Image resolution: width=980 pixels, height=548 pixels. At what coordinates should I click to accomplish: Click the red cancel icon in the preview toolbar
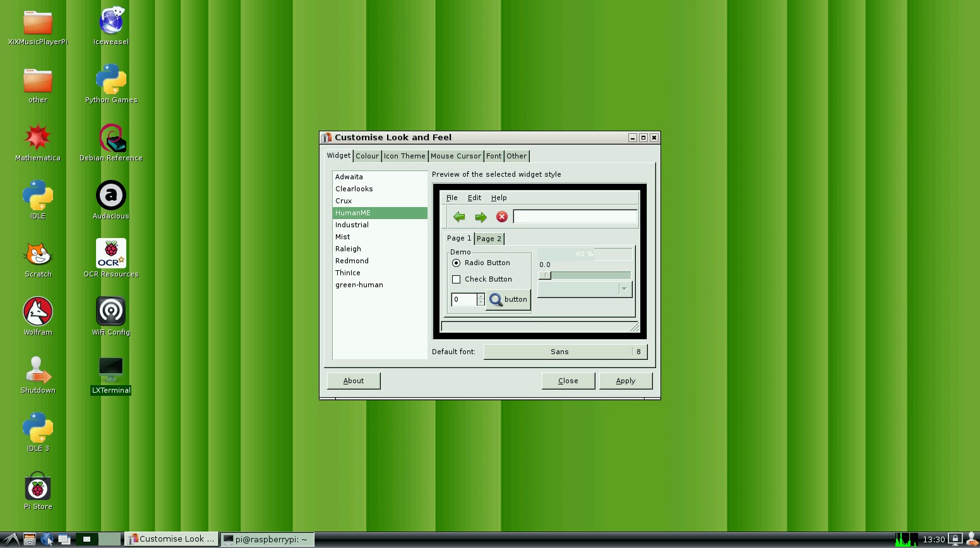pyautogui.click(x=502, y=217)
